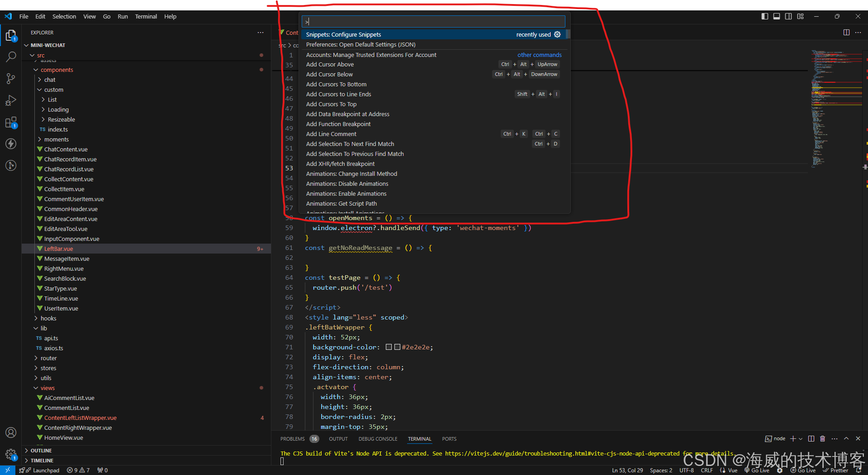Screen dimensions: 868x475
Task: Click the Ln 53, Col 29 indicator
Action: coord(627,470)
